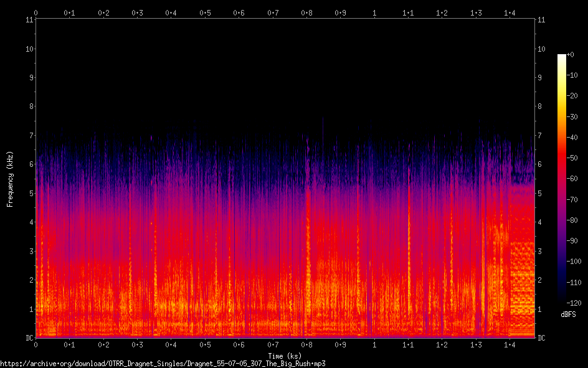
Task: Click the 1.4 tick on top time axis
Action: pos(510,12)
